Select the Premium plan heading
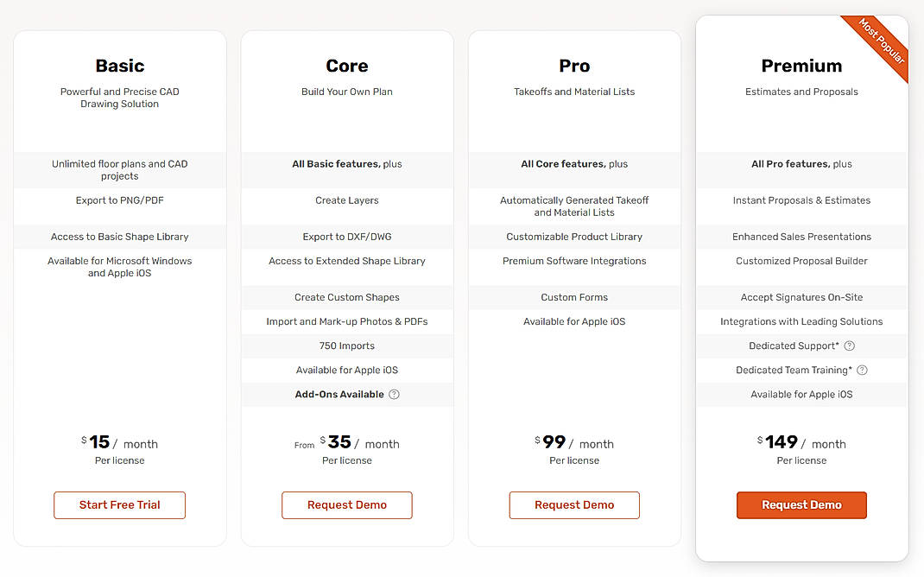Viewport: 924px width, 577px height. click(x=801, y=66)
